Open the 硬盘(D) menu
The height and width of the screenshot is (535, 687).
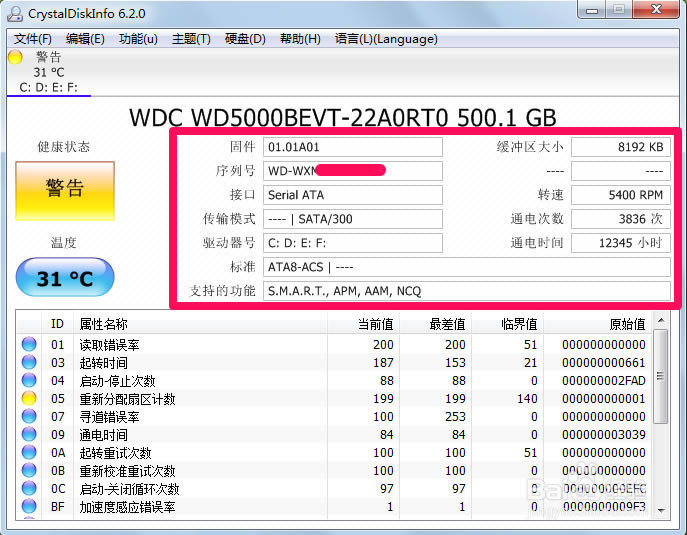coord(245,39)
